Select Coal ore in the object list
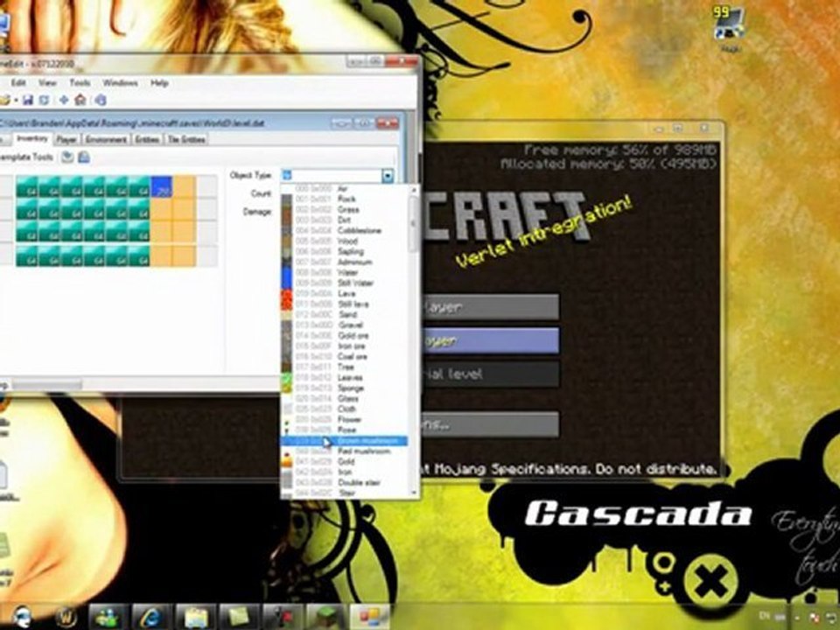 click(x=345, y=356)
